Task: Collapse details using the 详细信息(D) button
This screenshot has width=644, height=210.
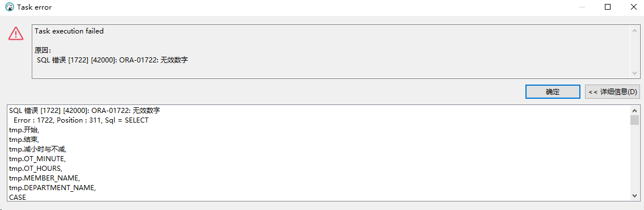Action: [612, 92]
